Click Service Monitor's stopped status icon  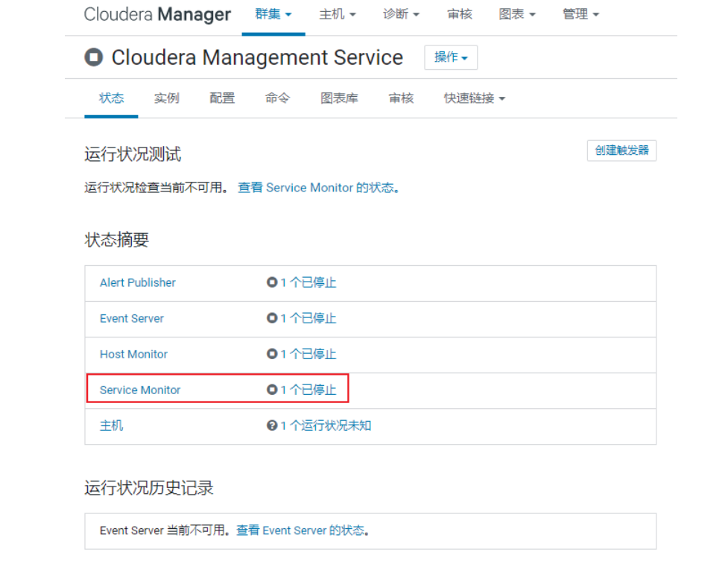tap(272, 390)
